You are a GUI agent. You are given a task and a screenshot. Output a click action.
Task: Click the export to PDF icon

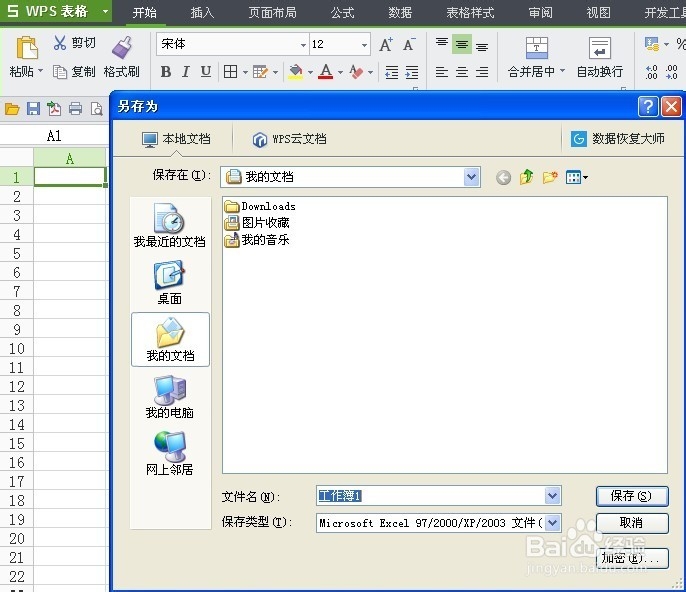click(x=54, y=108)
